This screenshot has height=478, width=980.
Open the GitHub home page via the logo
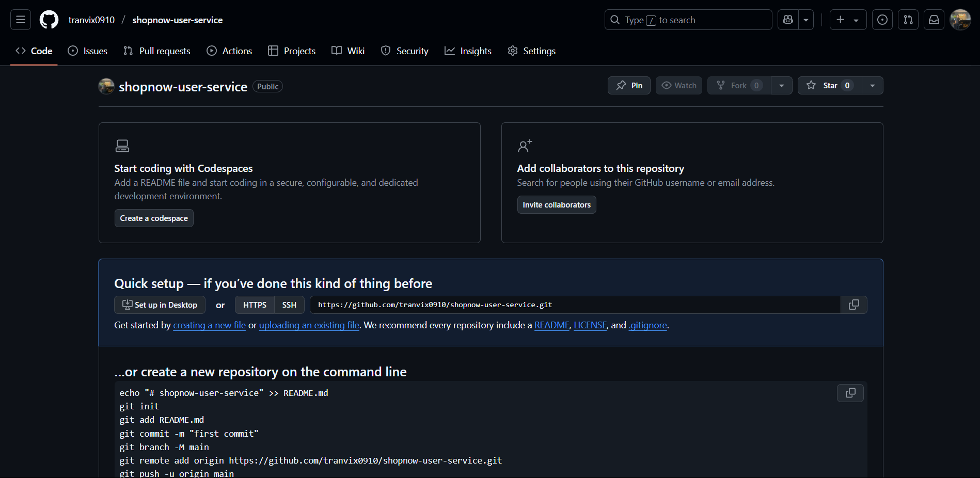(49, 20)
